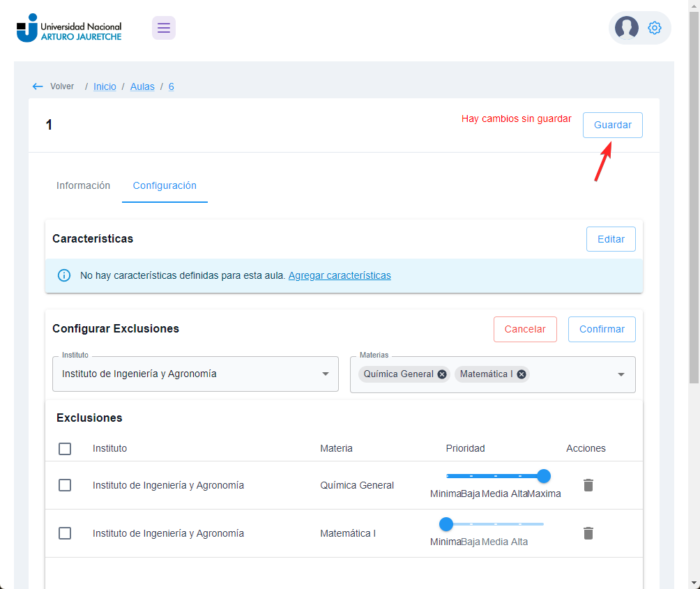Click the Editar button in Características
This screenshot has height=589, width=700.
[x=611, y=239]
